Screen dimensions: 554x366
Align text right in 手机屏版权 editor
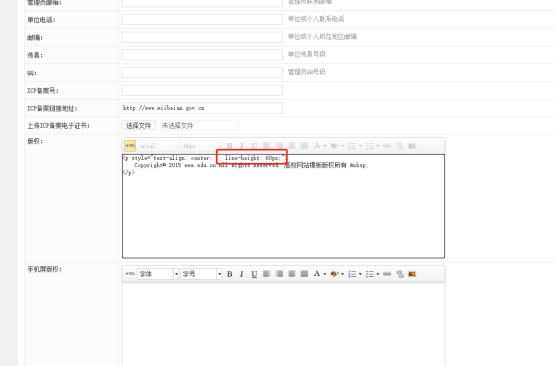[279, 274]
